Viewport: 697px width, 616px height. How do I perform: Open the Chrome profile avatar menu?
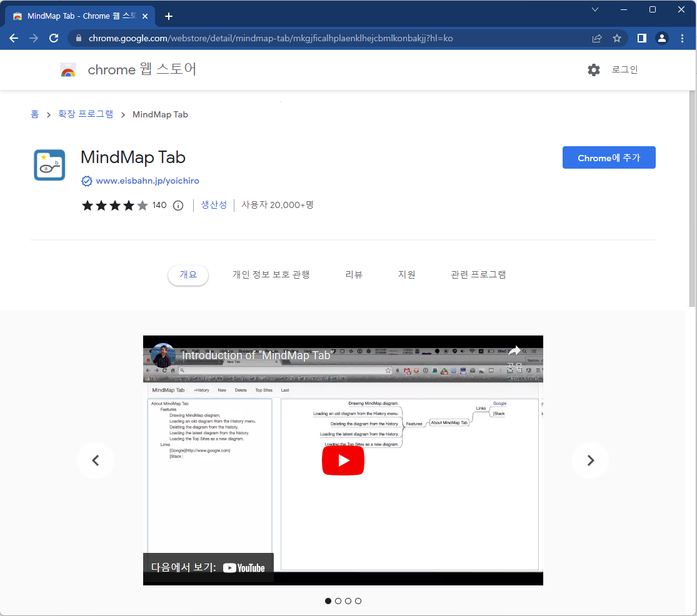[x=662, y=38]
